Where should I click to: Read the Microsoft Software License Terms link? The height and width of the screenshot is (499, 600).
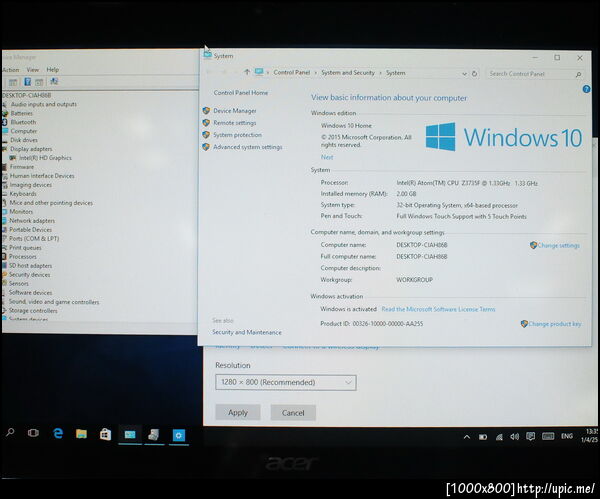(438, 309)
